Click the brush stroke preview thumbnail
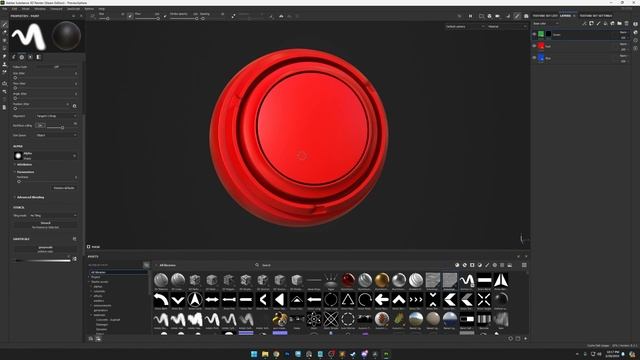The height and width of the screenshot is (360, 640). pos(28,36)
